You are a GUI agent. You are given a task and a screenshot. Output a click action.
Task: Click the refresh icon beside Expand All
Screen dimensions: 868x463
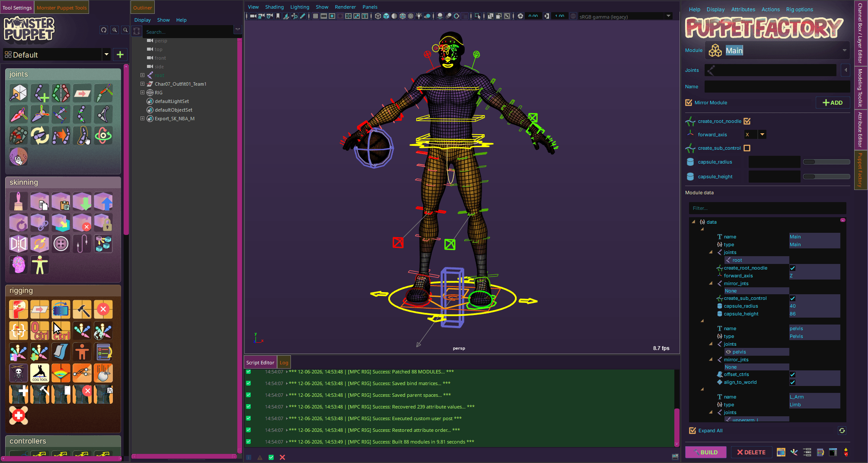pos(842,431)
